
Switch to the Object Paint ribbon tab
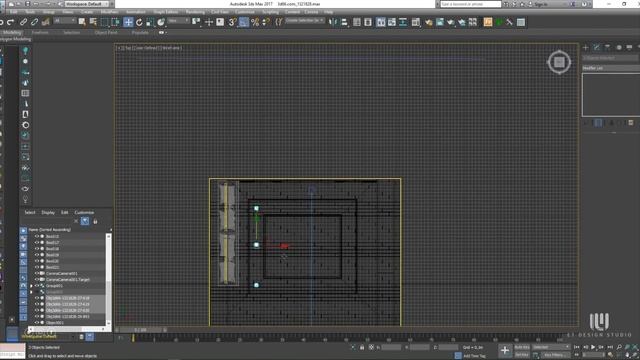pyautogui.click(x=106, y=32)
